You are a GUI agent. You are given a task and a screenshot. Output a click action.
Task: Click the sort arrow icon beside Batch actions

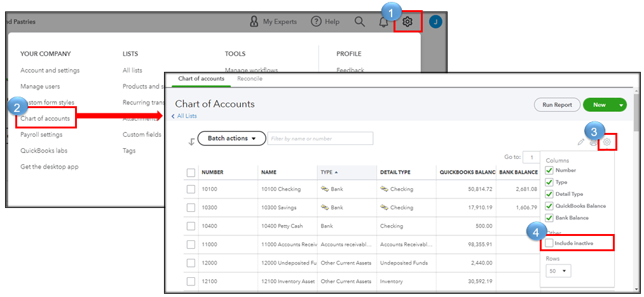[191, 142]
